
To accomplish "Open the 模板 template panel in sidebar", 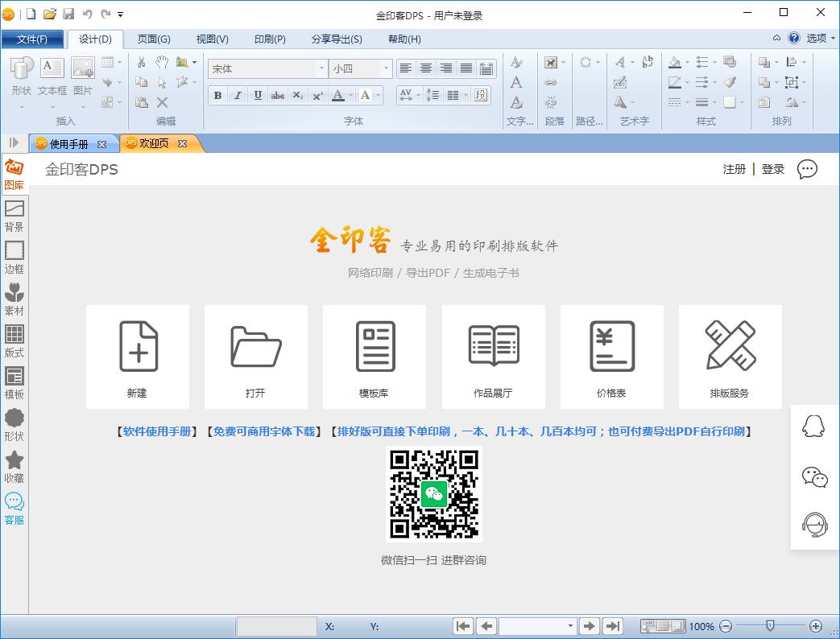I will pyautogui.click(x=14, y=383).
